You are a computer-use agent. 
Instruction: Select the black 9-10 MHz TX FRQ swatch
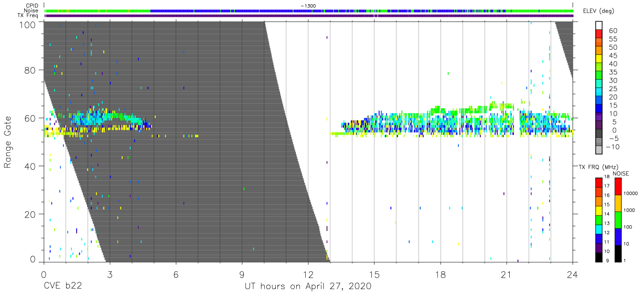click(599, 257)
